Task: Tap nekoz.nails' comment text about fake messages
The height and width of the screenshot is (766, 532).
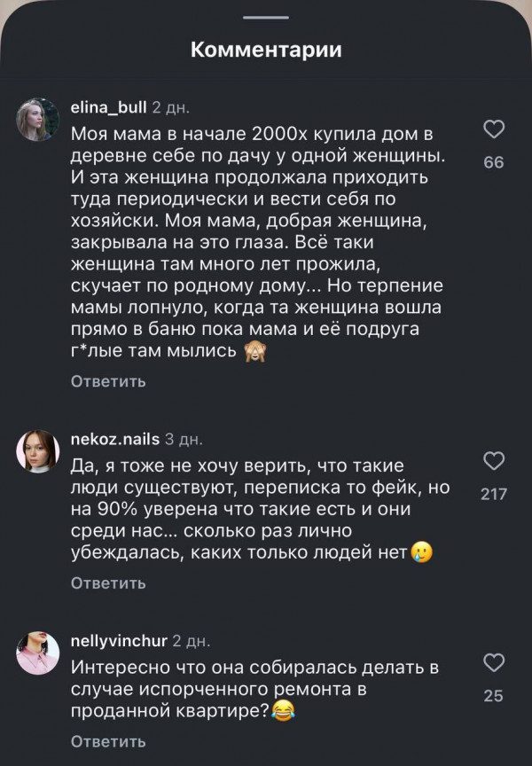Action: coord(257,509)
